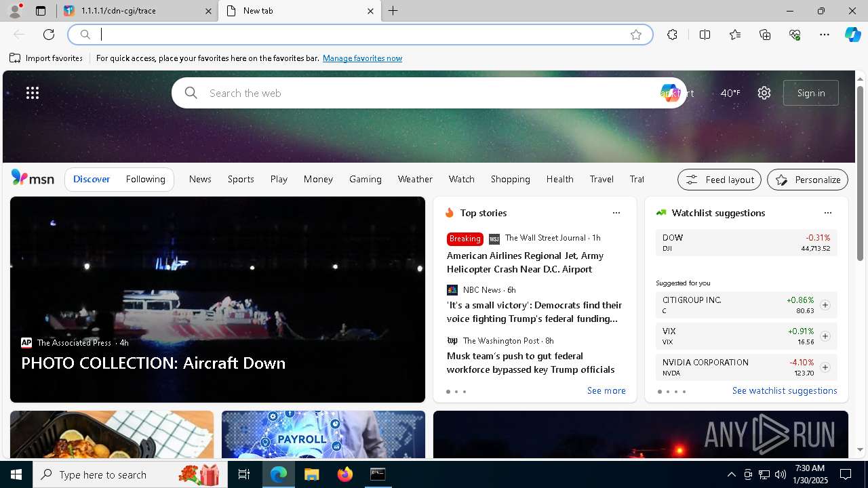
Task: Add page to favorites star icon
Action: tap(636, 35)
